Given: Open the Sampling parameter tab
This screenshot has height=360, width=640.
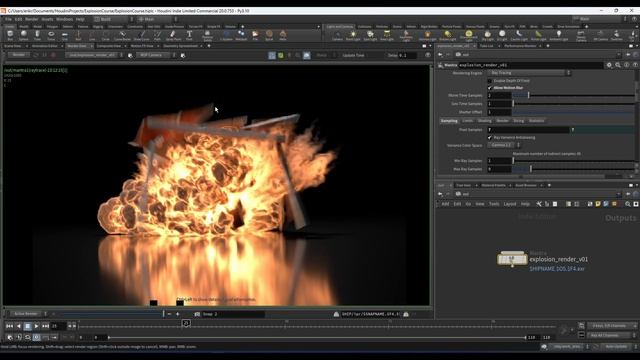Looking at the screenshot, I should pyautogui.click(x=449, y=121).
